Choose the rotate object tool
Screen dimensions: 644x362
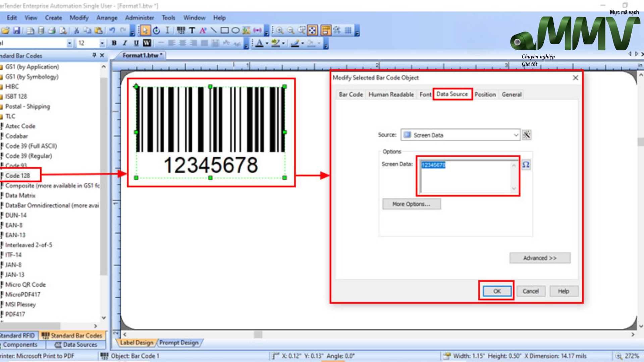(156, 31)
